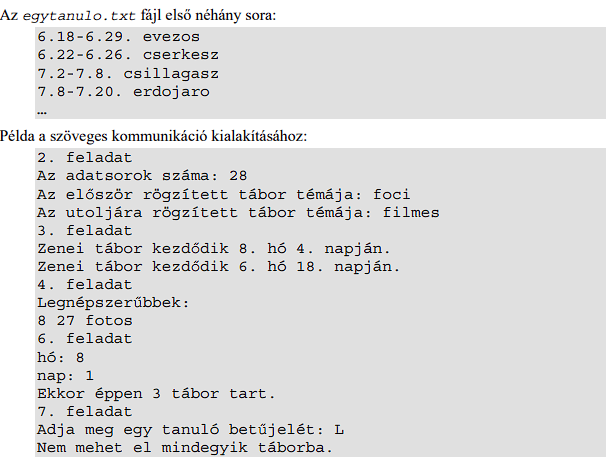Click the ellipsis below the file lines
The height and width of the screenshot is (468, 614).
[x=42, y=112]
